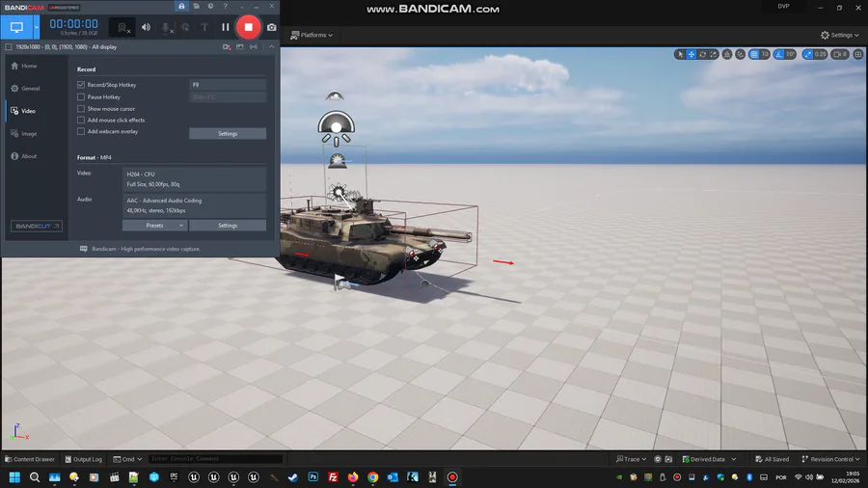
Task: Open recording mode dropdown arrow
Action: click(37, 27)
